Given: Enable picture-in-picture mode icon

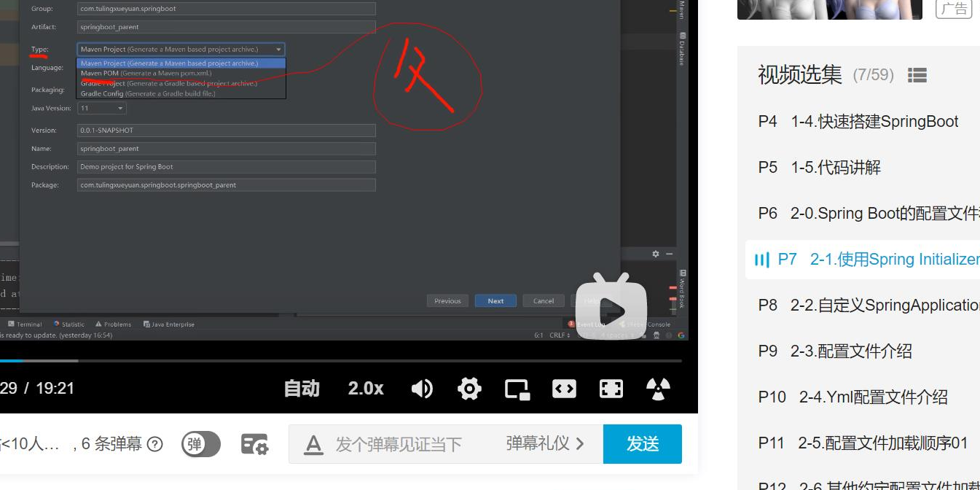Looking at the screenshot, I should pyautogui.click(x=517, y=389).
